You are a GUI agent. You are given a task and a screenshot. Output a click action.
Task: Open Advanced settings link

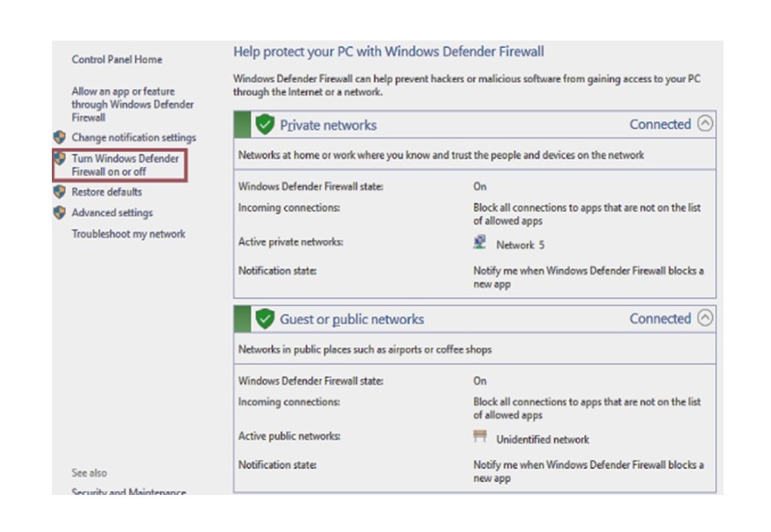tap(112, 213)
